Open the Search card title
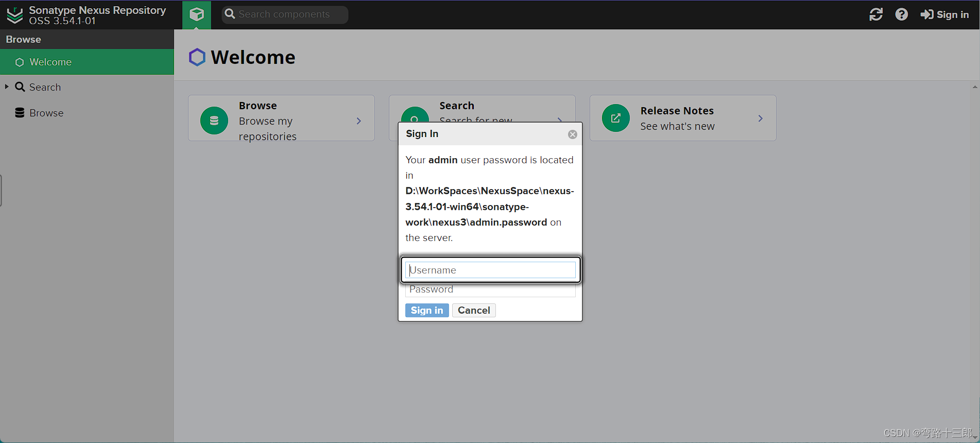The image size is (980, 443). pyautogui.click(x=457, y=106)
